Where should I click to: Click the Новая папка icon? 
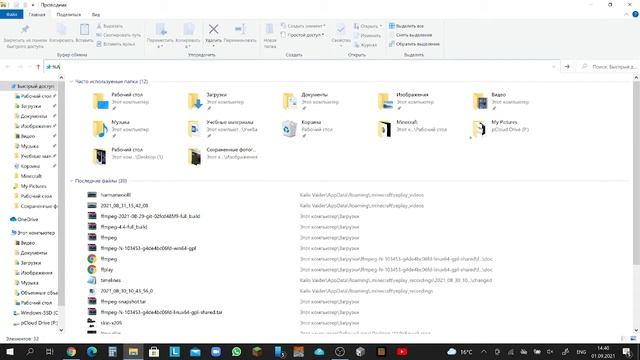(x=270, y=29)
